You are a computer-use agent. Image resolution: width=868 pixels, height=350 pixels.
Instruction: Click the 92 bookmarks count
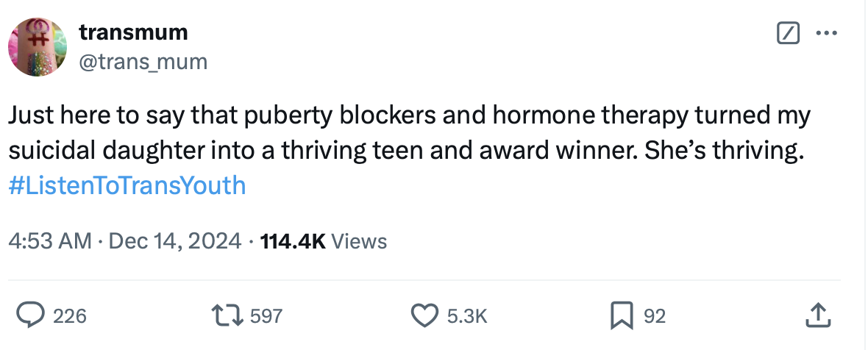[655, 316]
